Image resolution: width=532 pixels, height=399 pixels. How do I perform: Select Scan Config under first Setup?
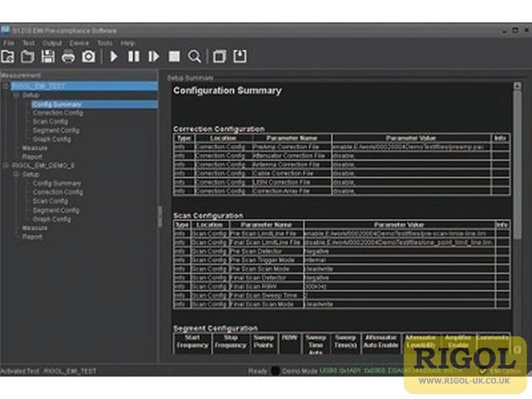click(x=51, y=122)
